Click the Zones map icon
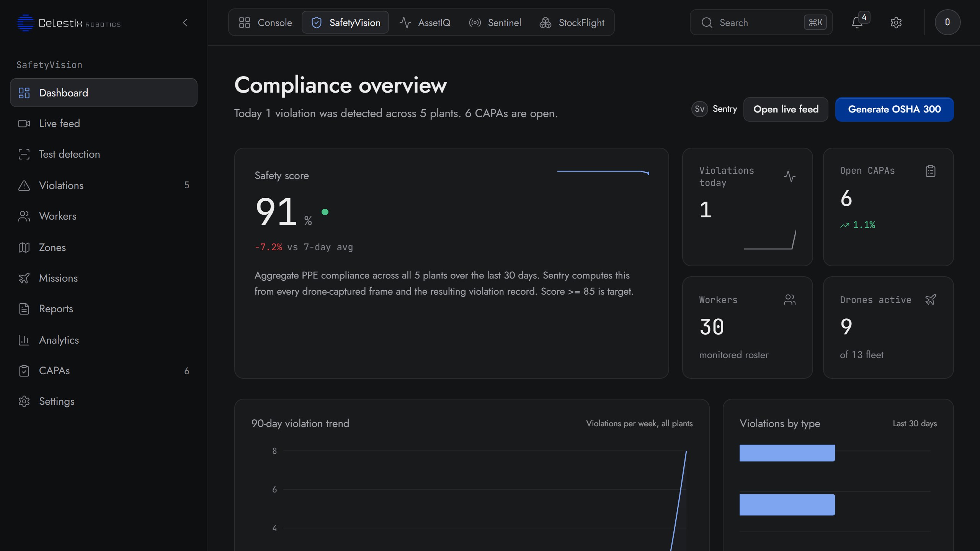The image size is (980, 551). (x=24, y=248)
